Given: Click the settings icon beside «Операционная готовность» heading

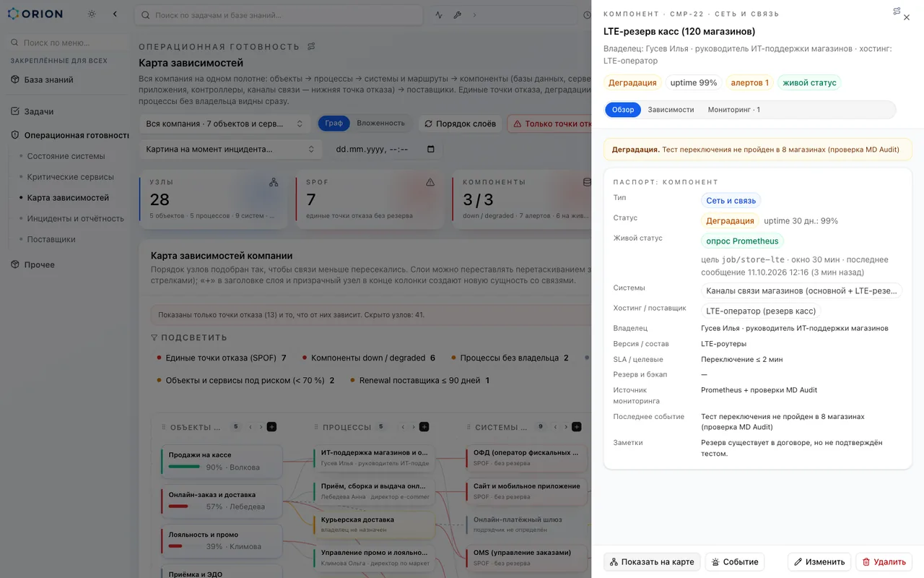Looking at the screenshot, I should [x=311, y=46].
